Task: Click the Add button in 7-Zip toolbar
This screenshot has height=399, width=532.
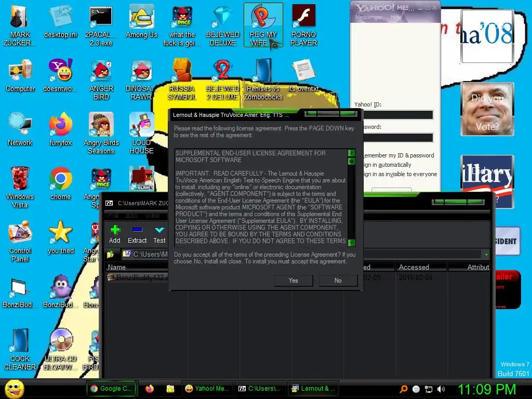Action: point(115,234)
